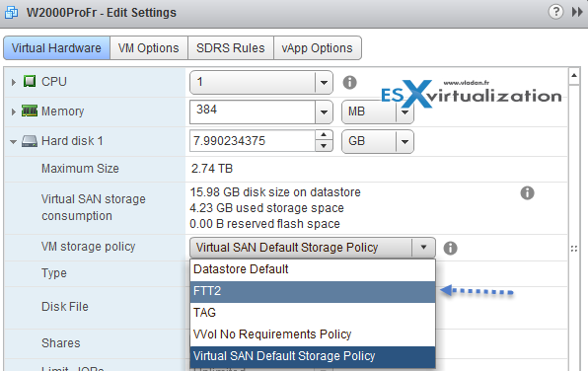Click the double-arrow collapse icon in title bar
Viewport: 588px width, 371px height.
577,12
